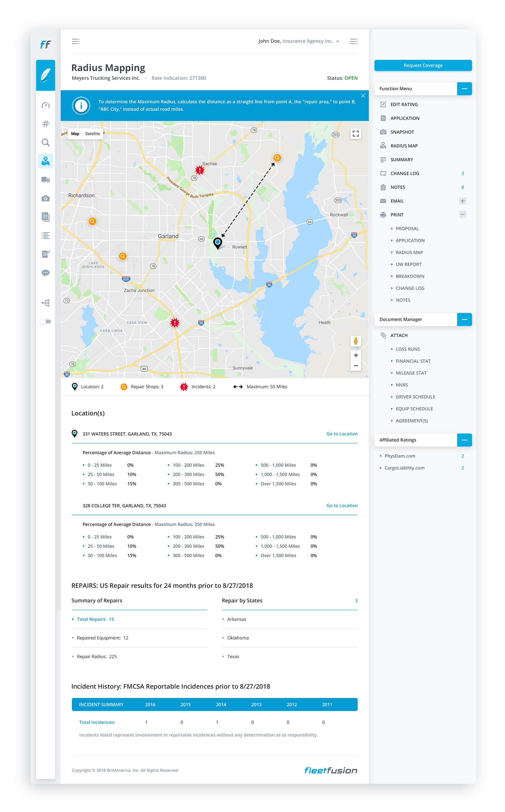Open Radius Map in Function Menu
This screenshot has width=505, height=812.
click(x=399, y=146)
